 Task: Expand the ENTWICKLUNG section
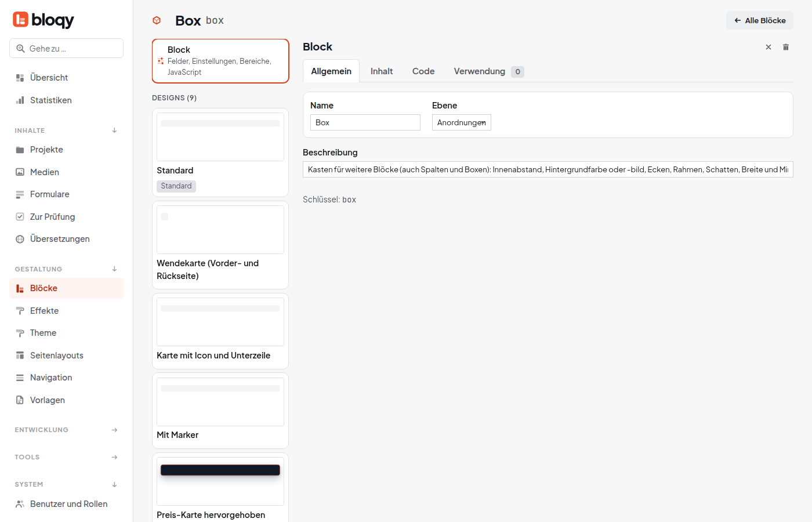tap(114, 430)
